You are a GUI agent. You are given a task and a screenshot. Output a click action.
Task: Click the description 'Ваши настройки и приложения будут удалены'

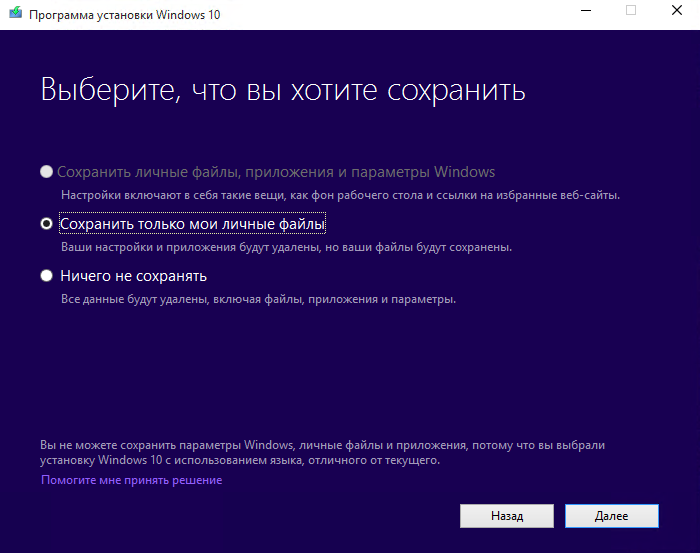(286, 246)
